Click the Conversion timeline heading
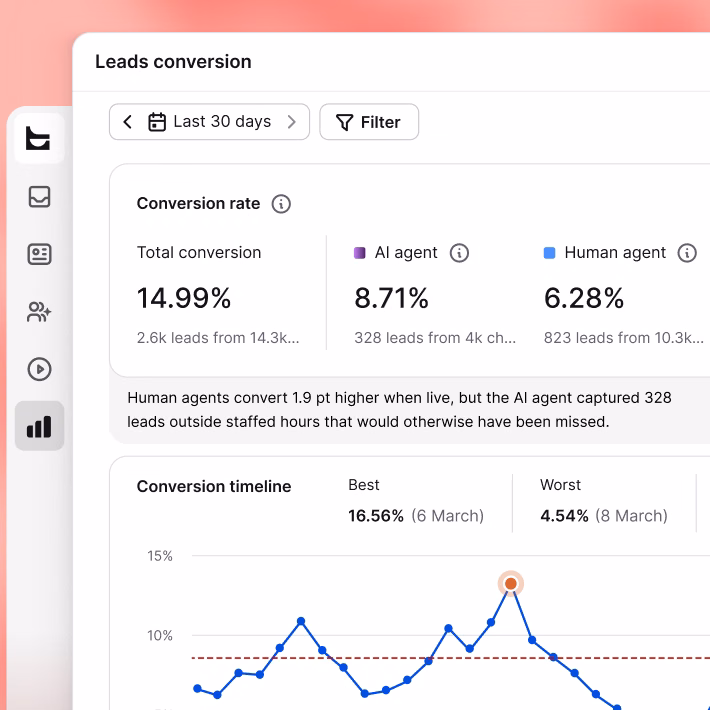Screen dimensions: 710x710 click(214, 486)
